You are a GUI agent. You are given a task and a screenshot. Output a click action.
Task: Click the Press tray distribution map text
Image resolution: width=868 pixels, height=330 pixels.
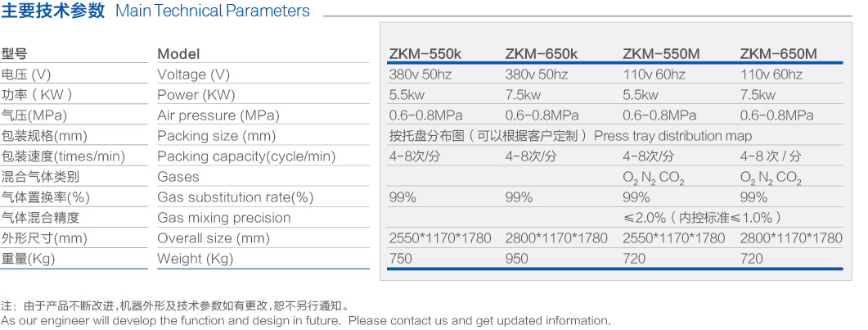tap(672, 136)
